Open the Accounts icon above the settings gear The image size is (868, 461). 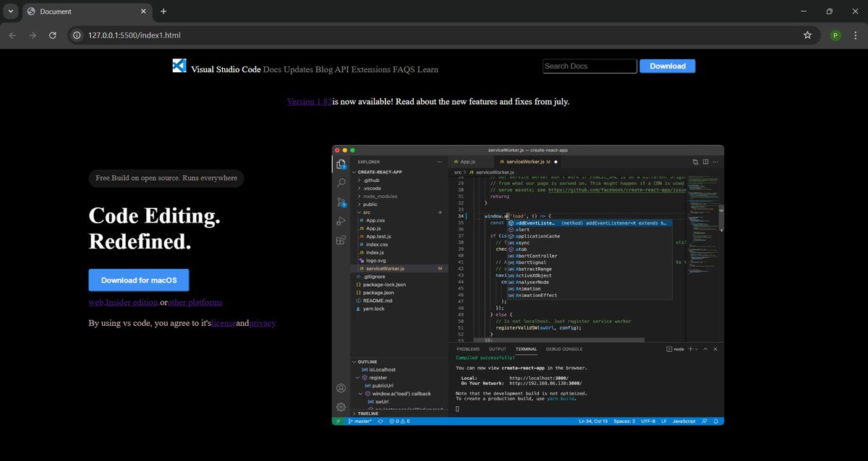coord(341,387)
